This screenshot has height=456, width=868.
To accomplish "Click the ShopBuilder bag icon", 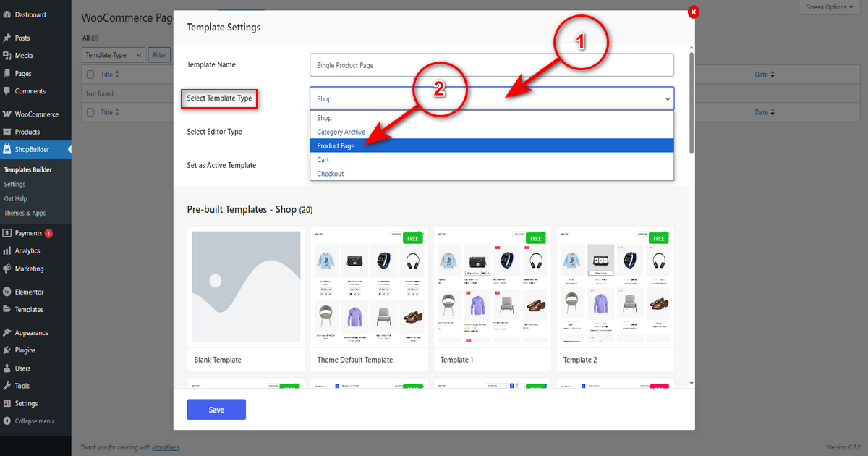I will [7, 150].
